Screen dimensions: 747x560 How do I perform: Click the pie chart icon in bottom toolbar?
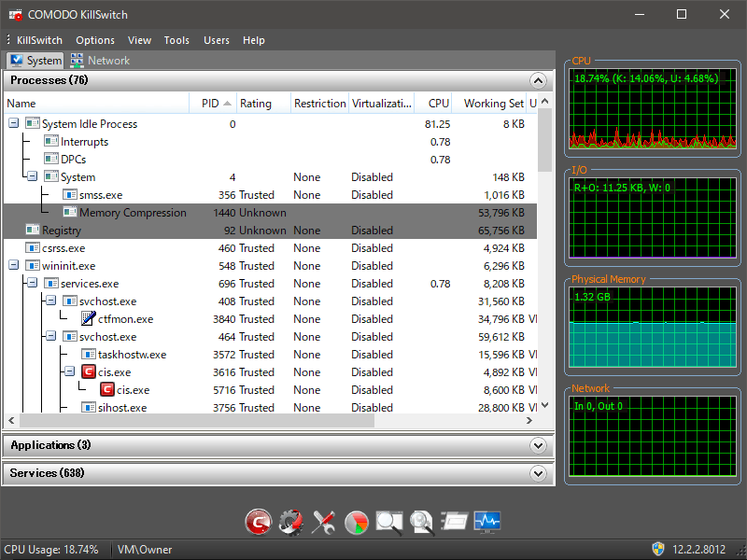357,522
